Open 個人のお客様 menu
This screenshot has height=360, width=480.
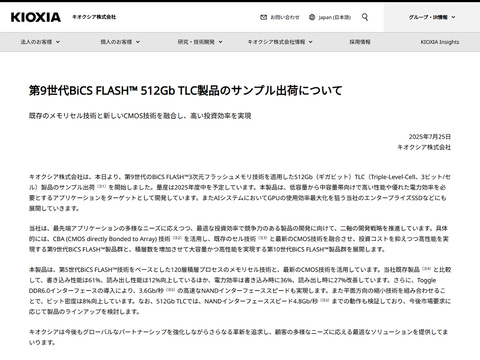[120, 42]
